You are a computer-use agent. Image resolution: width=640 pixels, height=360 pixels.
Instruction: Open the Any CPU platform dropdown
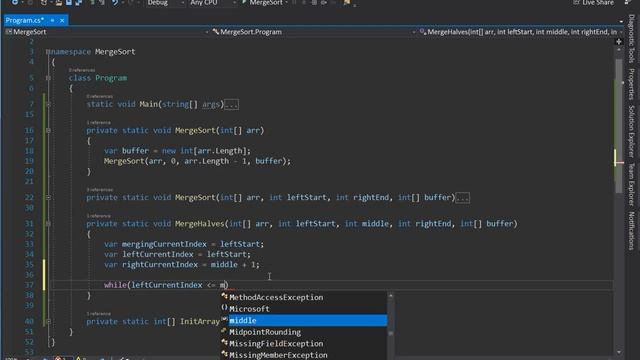(213, 2)
